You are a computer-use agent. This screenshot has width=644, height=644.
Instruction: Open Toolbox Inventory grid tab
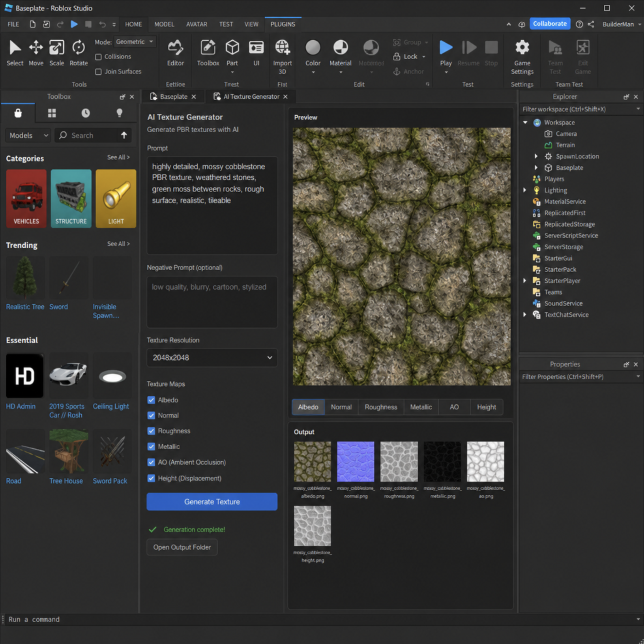52,113
